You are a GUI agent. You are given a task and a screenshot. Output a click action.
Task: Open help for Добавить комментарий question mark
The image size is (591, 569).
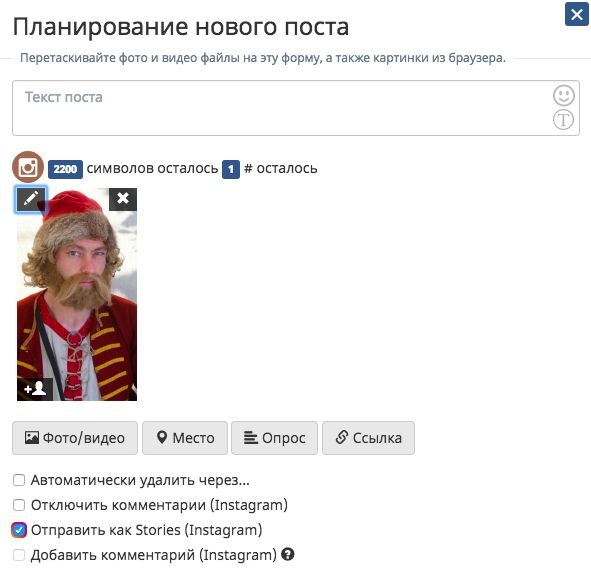click(288, 554)
